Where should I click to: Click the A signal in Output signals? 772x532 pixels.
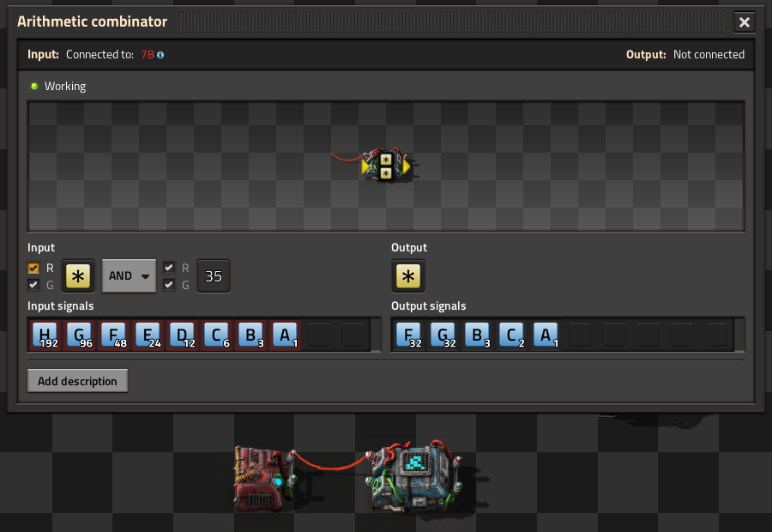(547, 335)
